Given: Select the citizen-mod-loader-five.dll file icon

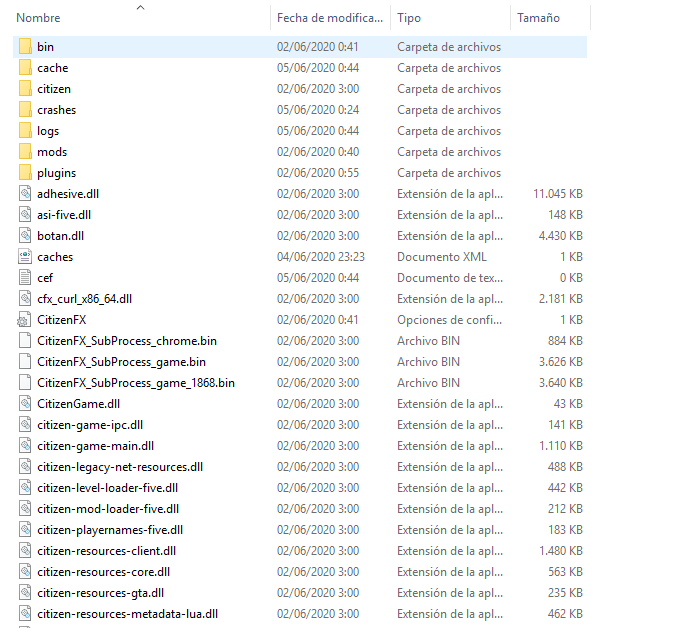Looking at the screenshot, I should (25, 509).
